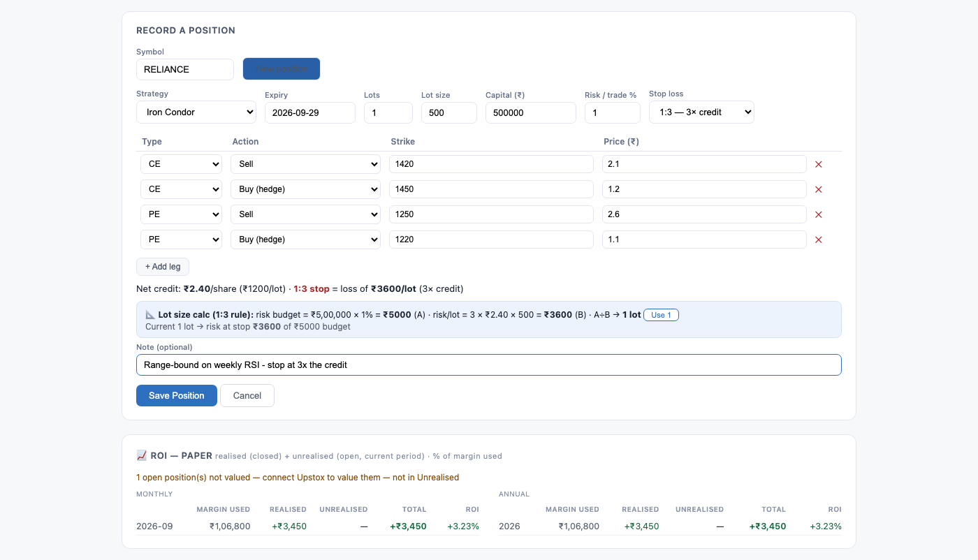978x560 pixels.
Task: Edit the 1450 strike field
Action: coord(491,189)
